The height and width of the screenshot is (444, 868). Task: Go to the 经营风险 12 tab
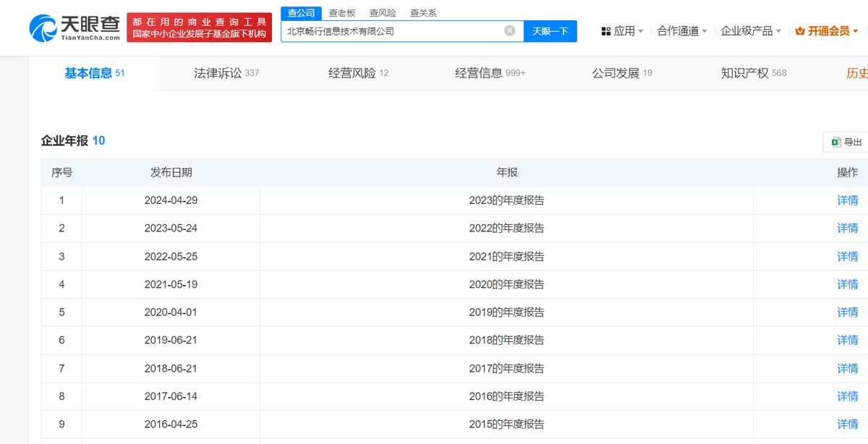point(358,73)
